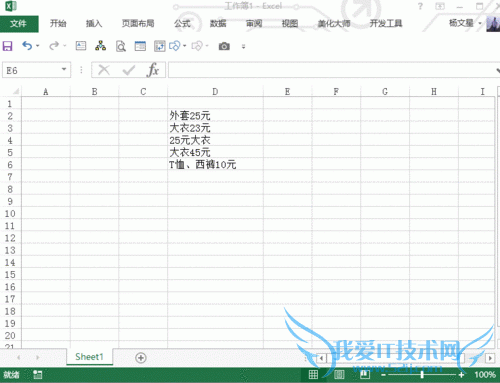Click the formula bar input field
This screenshot has width=500, height=383.
coord(332,70)
